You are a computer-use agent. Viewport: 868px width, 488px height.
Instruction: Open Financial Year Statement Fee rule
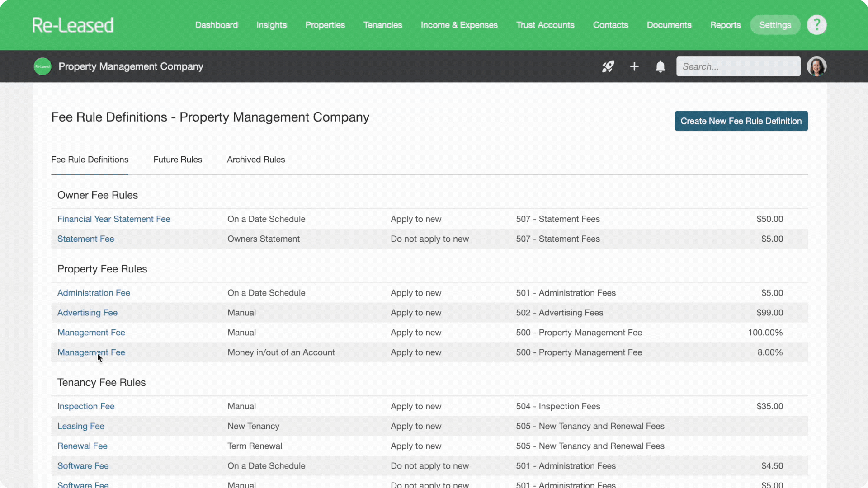[x=113, y=219]
